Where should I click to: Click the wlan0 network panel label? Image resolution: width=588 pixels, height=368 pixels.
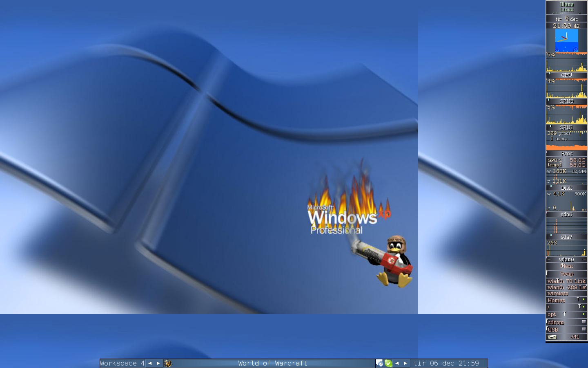[566, 259]
